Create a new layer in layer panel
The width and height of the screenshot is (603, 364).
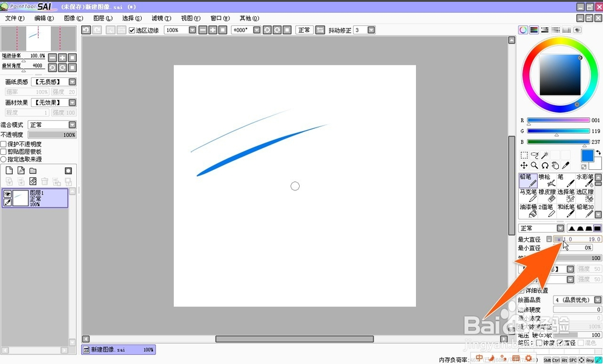tap(9, 171)
